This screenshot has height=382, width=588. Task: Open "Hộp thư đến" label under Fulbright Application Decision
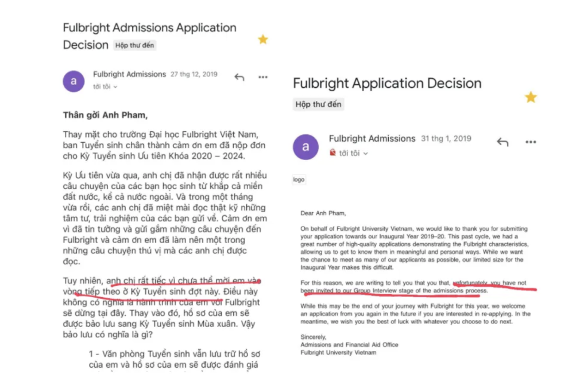(x=318, y=104)
